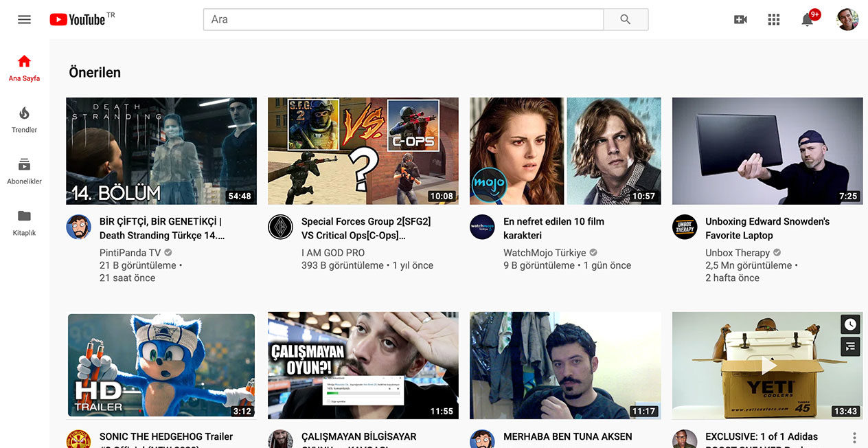Visit PintiPanda TV channel name

click(x=130, y=252)
